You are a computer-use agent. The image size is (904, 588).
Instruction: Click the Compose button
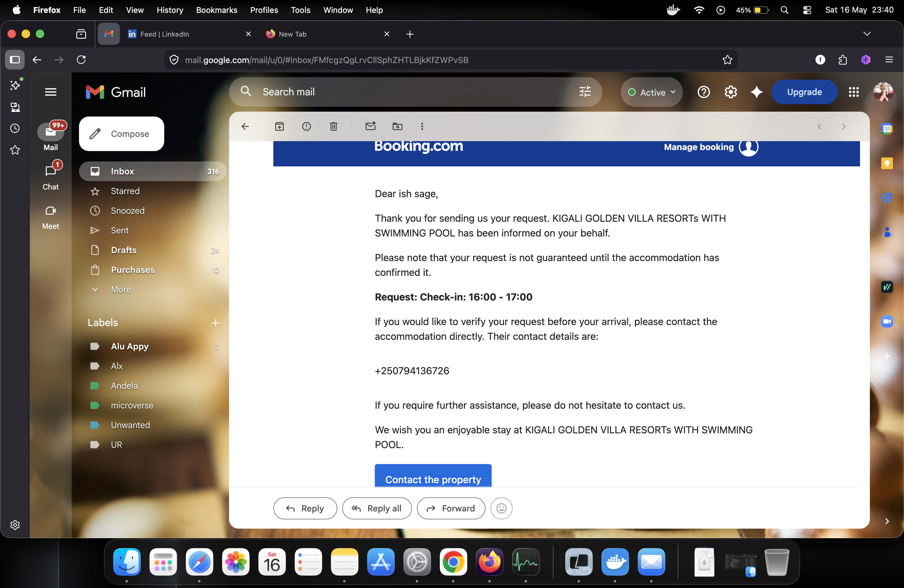(x=121, y=134)
